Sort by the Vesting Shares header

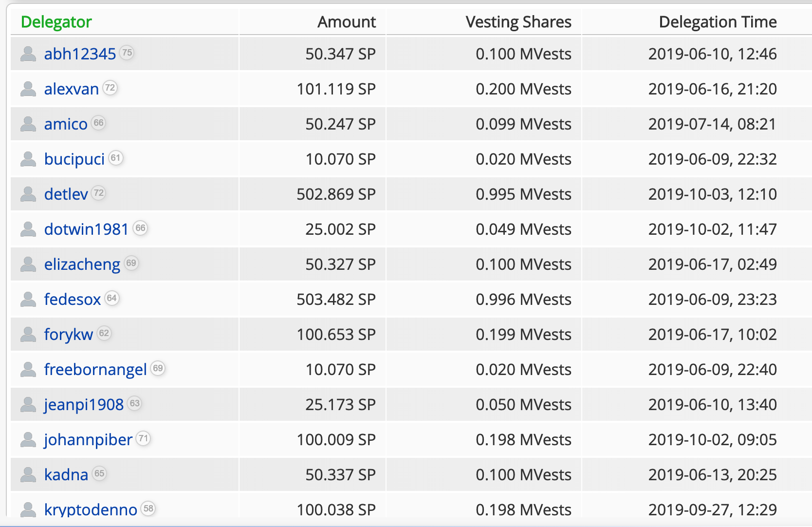tap(518, 22)
